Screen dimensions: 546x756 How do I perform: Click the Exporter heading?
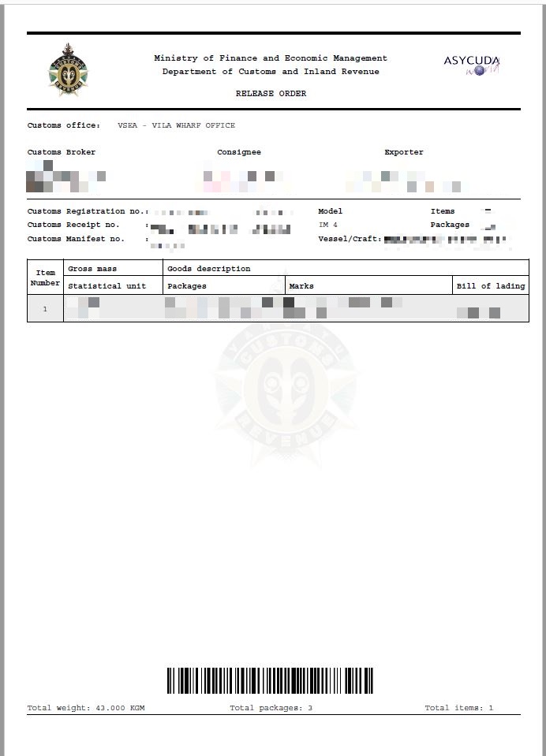tap(404, 152)
